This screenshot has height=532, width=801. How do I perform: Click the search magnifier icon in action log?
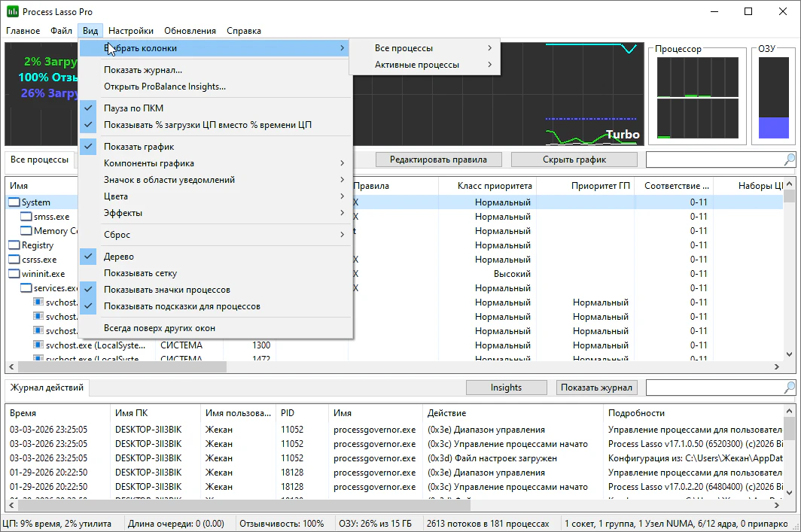789,388
